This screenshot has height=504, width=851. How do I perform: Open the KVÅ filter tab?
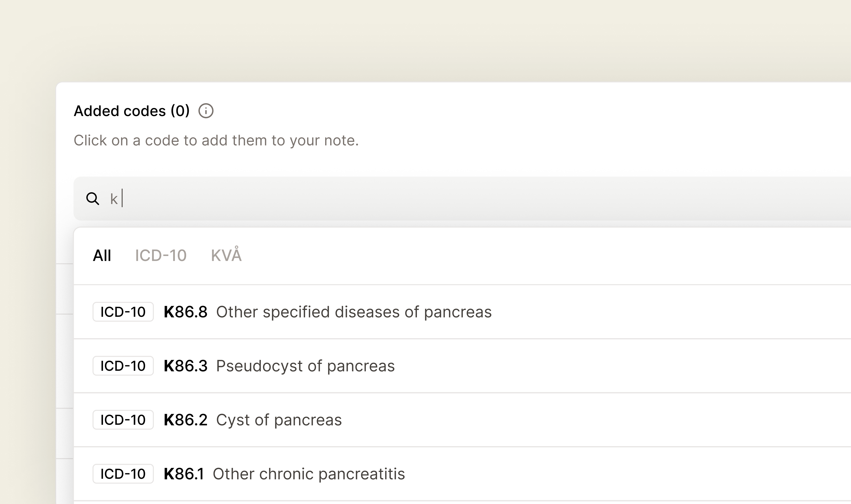226,256
